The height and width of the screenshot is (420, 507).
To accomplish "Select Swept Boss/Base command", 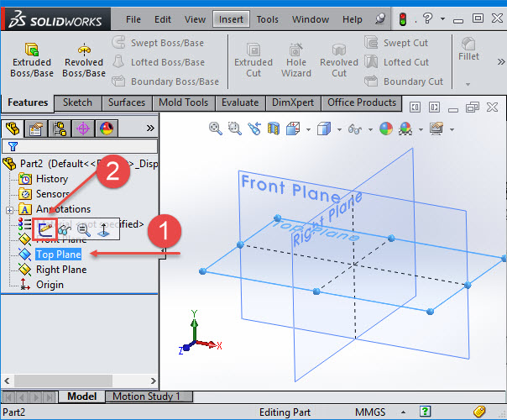I will pyautogui.click(x=158, y=43).
